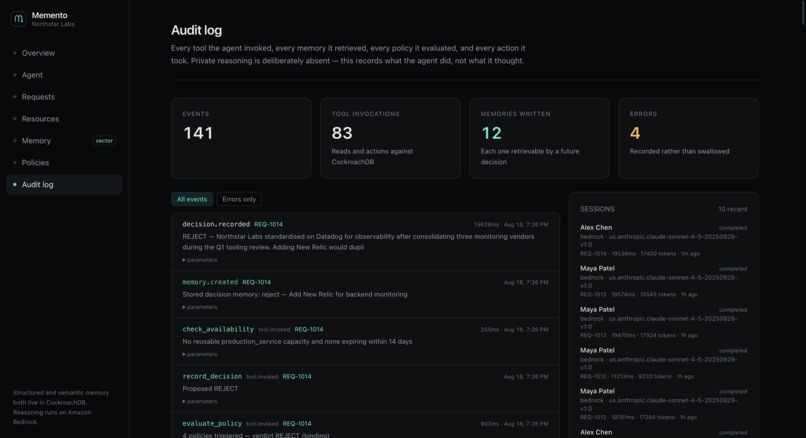Go to the Agent section

32,75
